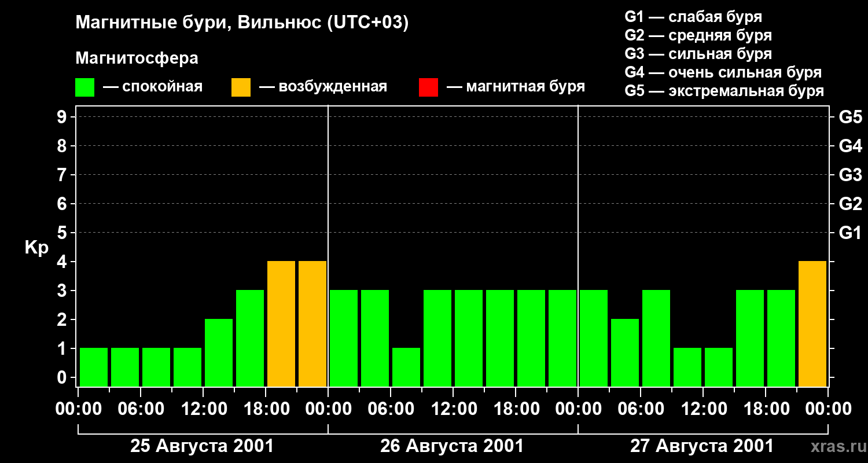
Task: Click 'G1 — слабая буря' legend line
Action: pyautogui.click(x=693, y=17)
